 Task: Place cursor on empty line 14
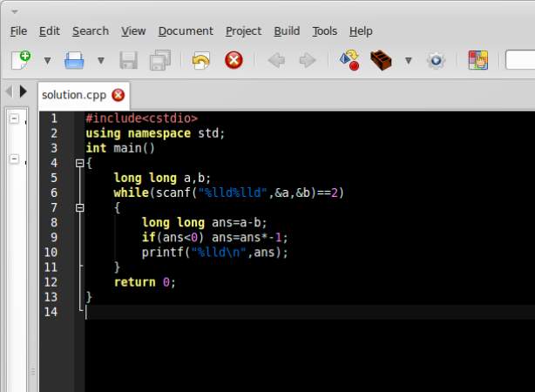[x=310, y=312]
